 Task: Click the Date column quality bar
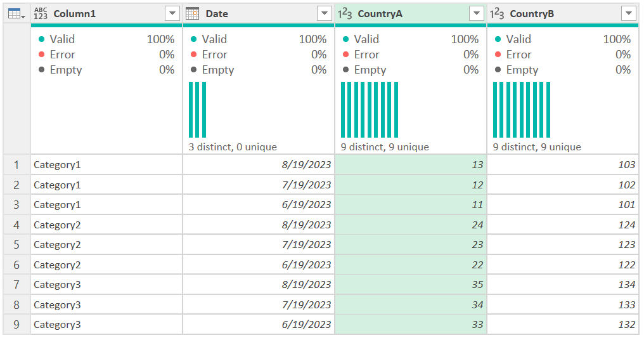259,25
